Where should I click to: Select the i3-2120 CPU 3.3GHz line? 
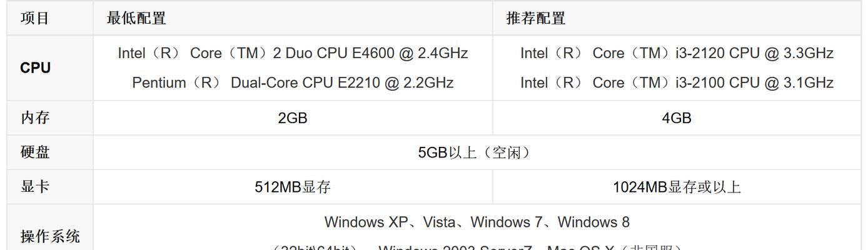[677, 53]
